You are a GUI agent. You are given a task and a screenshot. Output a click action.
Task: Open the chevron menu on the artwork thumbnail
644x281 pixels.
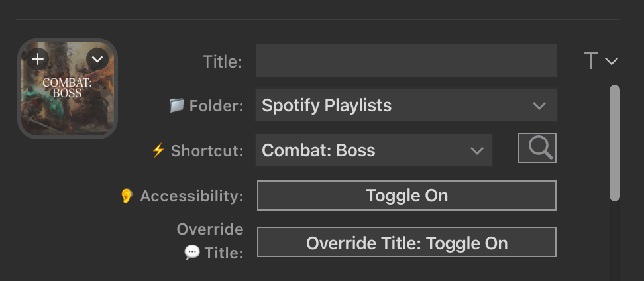(97, 59)
